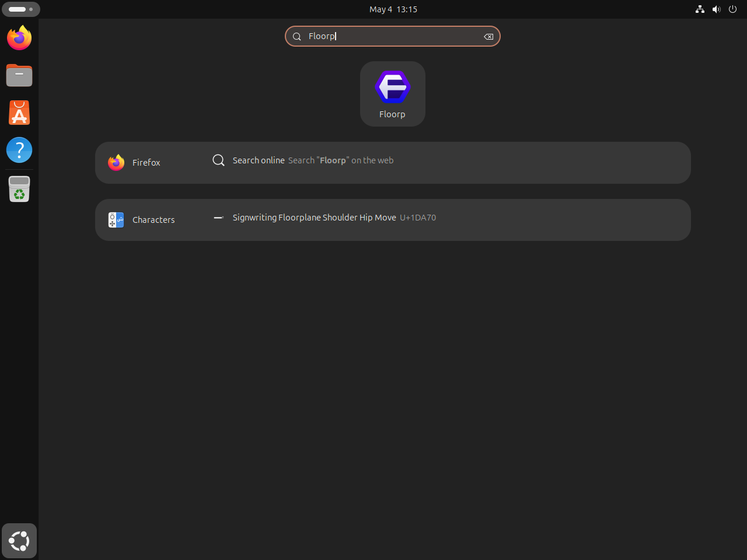
Task: Open the Trash in the dock
Action: [x=19, y=189]
